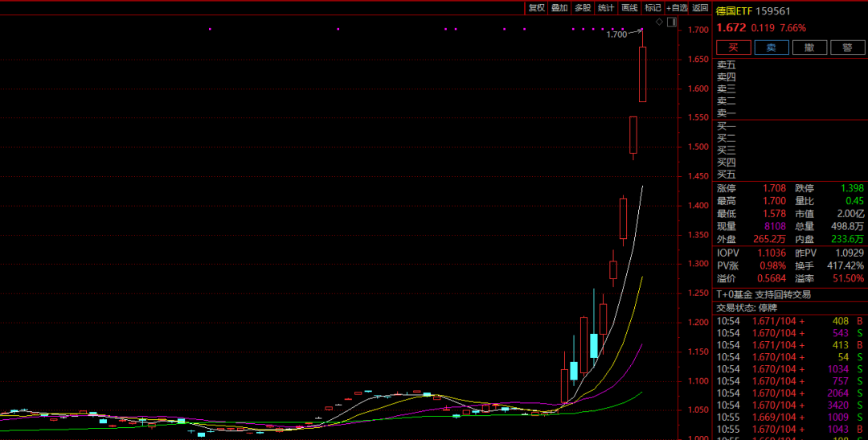Select the 3420 volume trade row
Screen dimensions: 868x440
[x=791, y=405]
